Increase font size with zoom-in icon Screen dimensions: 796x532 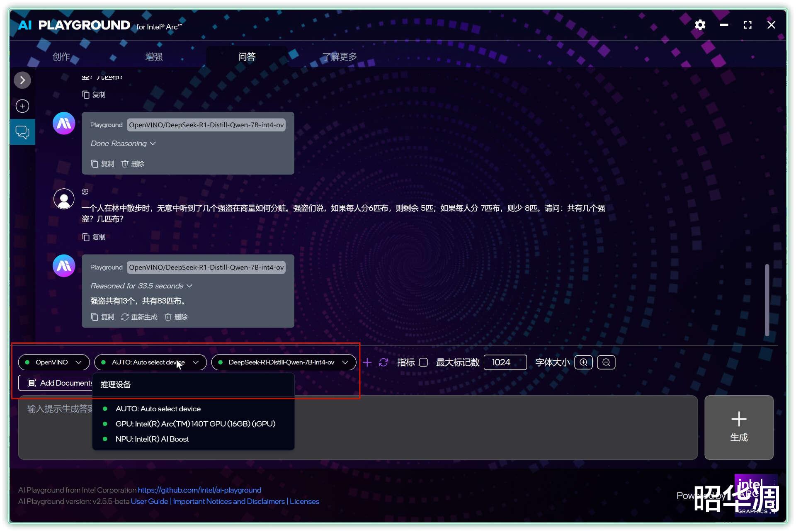pos(583,362)
